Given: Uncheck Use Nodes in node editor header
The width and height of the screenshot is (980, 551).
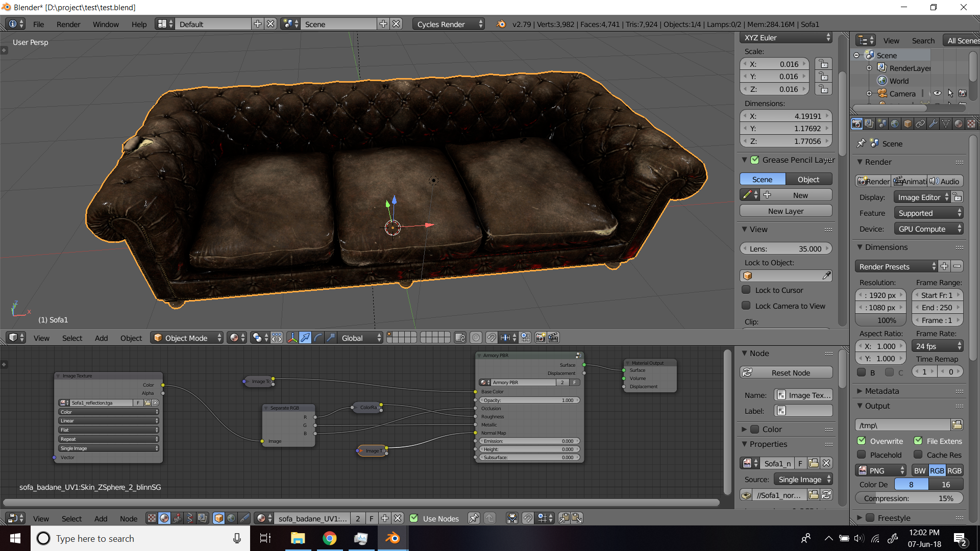Looking at the screenshot, I should pyautogui.click(x=413, y=518).
